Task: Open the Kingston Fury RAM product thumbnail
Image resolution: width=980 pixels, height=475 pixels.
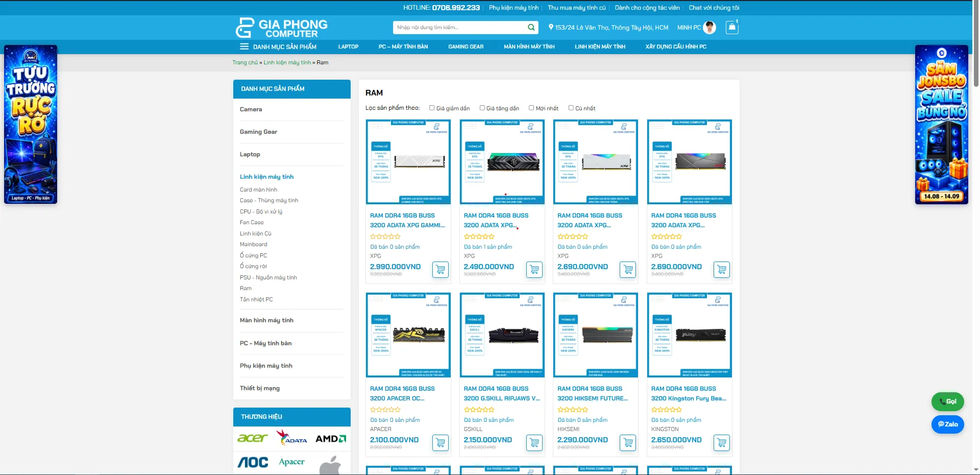Action: coord(690,335)
